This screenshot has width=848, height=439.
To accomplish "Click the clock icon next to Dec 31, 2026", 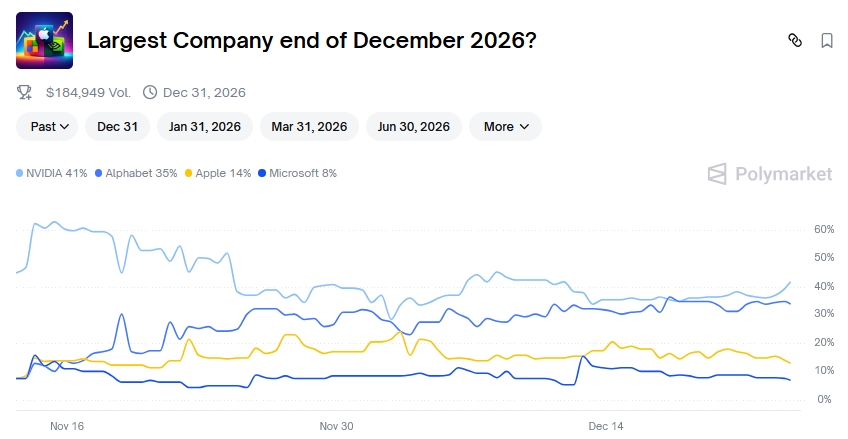I will click(150, 93).
